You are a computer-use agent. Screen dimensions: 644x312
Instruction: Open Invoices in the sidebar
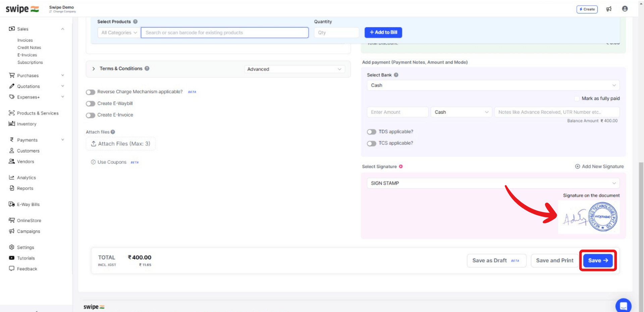click(25, 40)
